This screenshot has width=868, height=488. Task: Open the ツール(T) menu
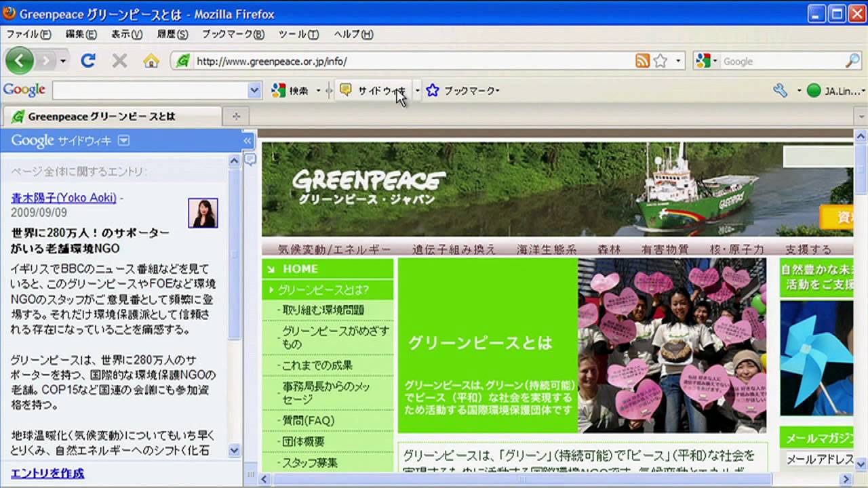click(298, 35)
